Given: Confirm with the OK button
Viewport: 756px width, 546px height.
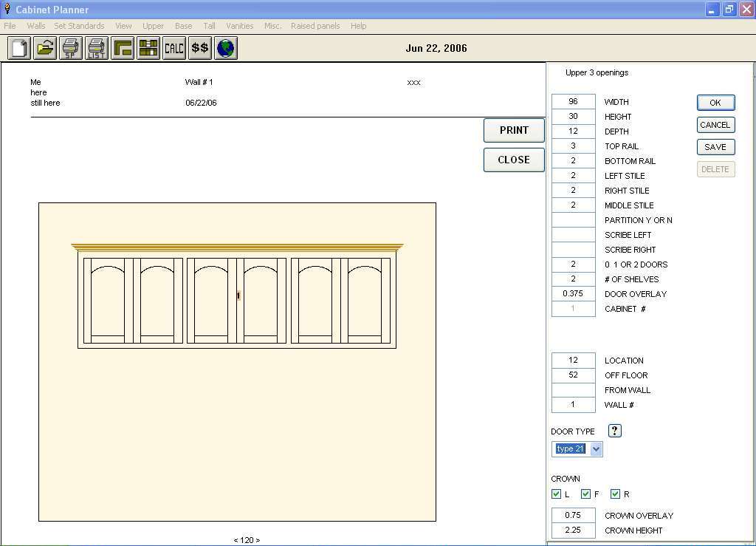Looking at the screenshot, I should 715,103.
